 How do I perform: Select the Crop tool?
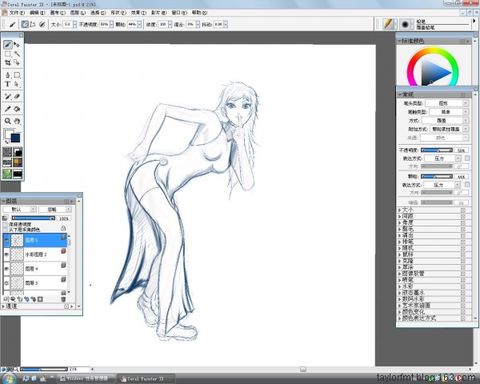8,62
